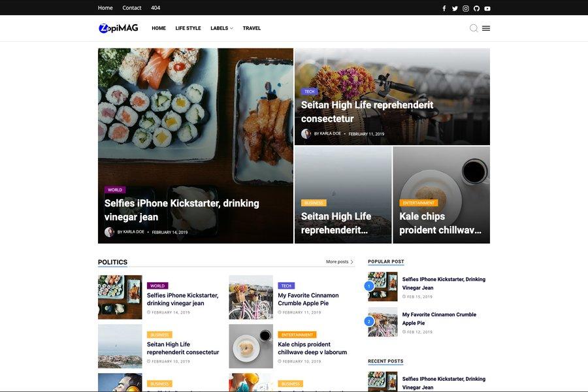Switch to the TRAVEL menu item

click(x=252, y=27)
